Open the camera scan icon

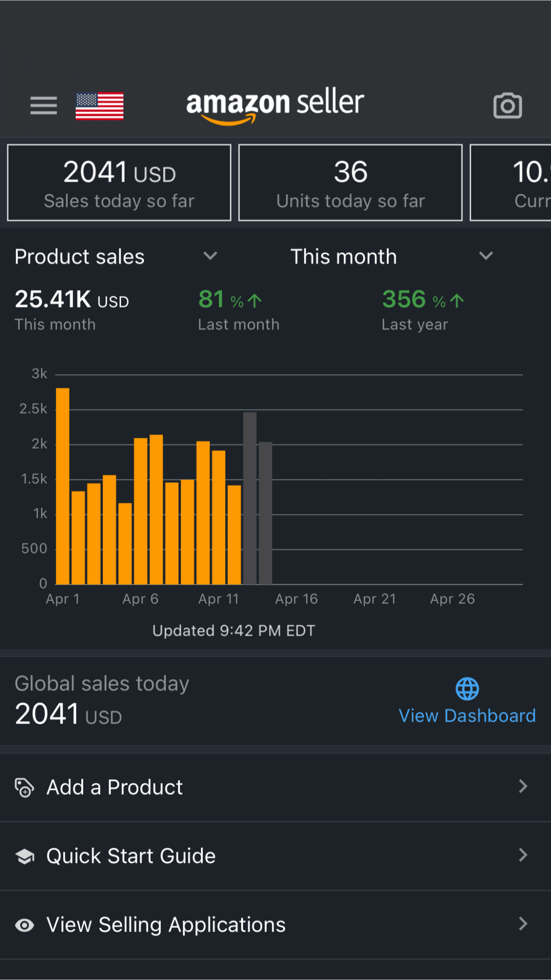(507, 106)
